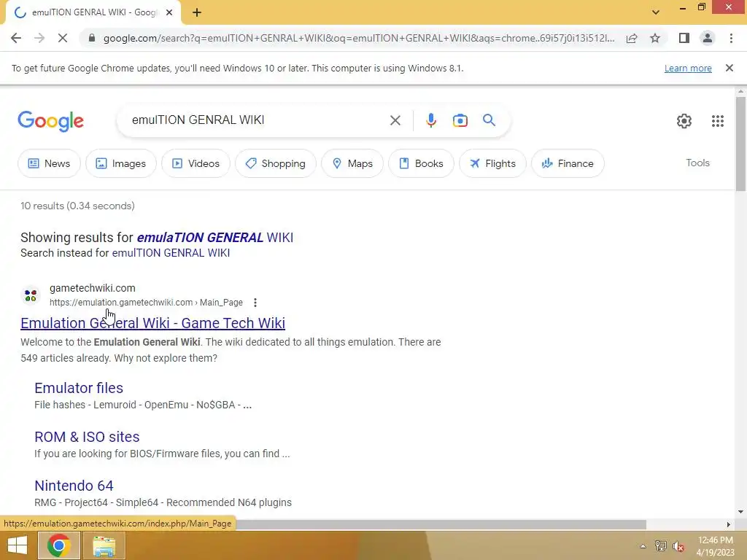747x560 pixels.
Task: Go to Google home via logo
Action: 50,121
